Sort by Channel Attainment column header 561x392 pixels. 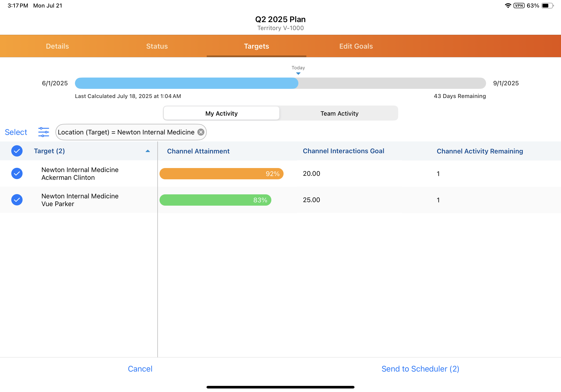(198, 151)
